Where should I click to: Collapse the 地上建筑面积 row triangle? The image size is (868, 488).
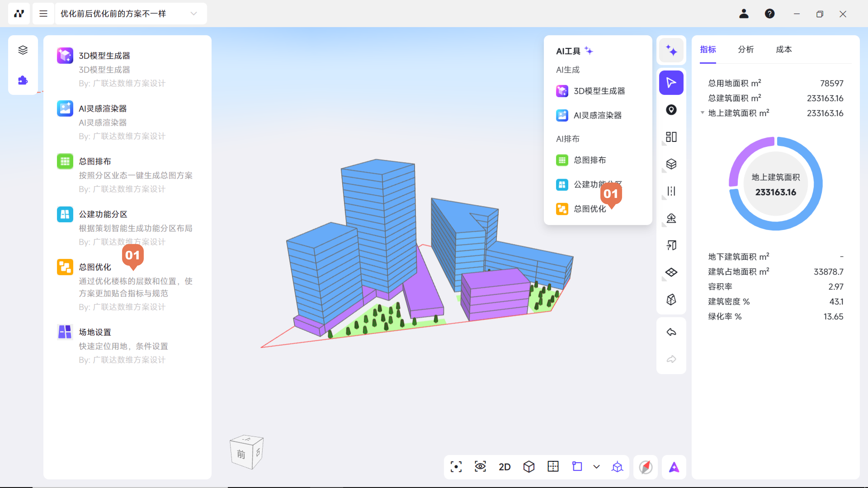(x=702, y=113)
